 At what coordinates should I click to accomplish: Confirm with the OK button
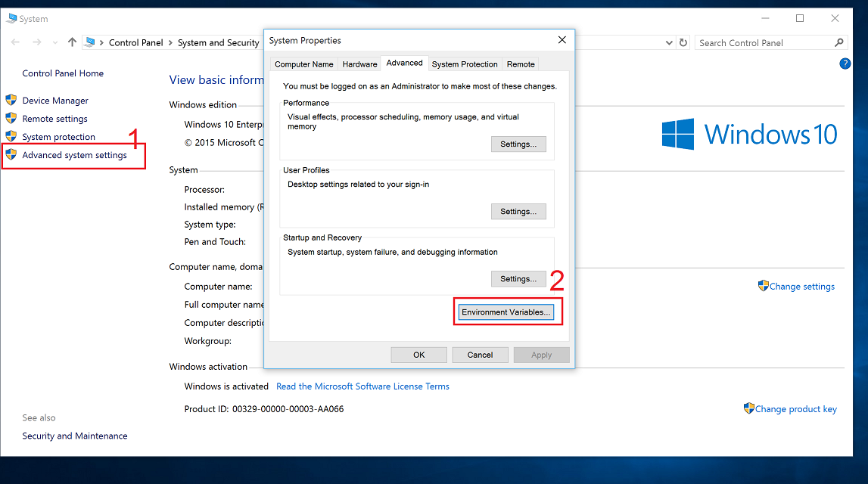tap(419, 355)
